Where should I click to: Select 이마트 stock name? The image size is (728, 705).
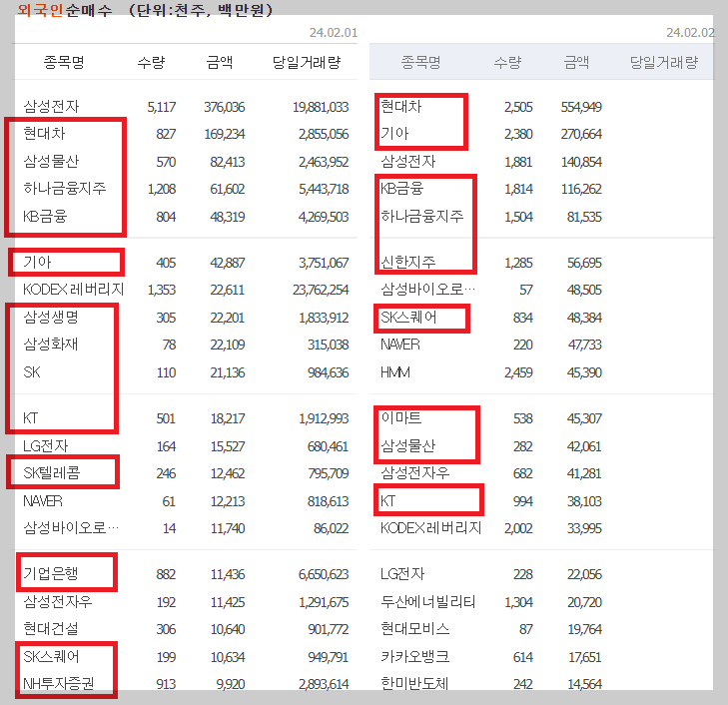point(401,418)
